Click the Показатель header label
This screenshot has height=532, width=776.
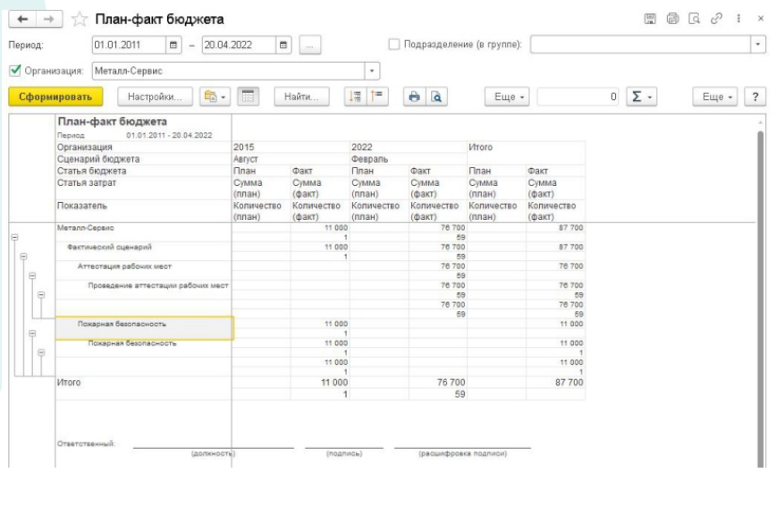81,206
